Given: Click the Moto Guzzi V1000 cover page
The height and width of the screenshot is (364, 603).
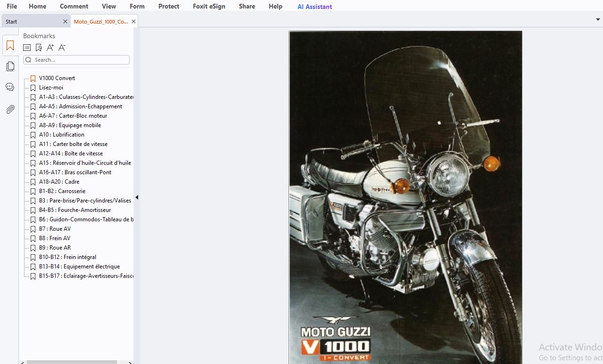Looking at the screenshot, I should coord(405,198).
